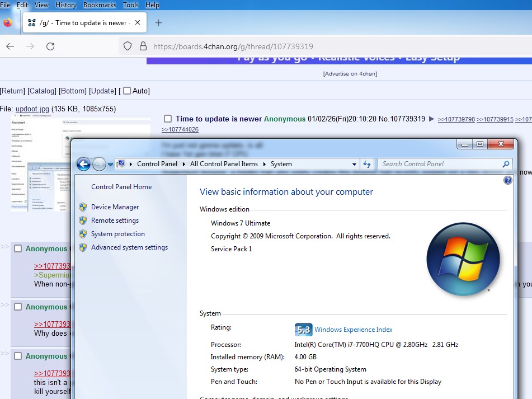Open recent pages dropdown in Control Panel
The height and width of the screenshot is (399, 532).
tap(110, 164)
